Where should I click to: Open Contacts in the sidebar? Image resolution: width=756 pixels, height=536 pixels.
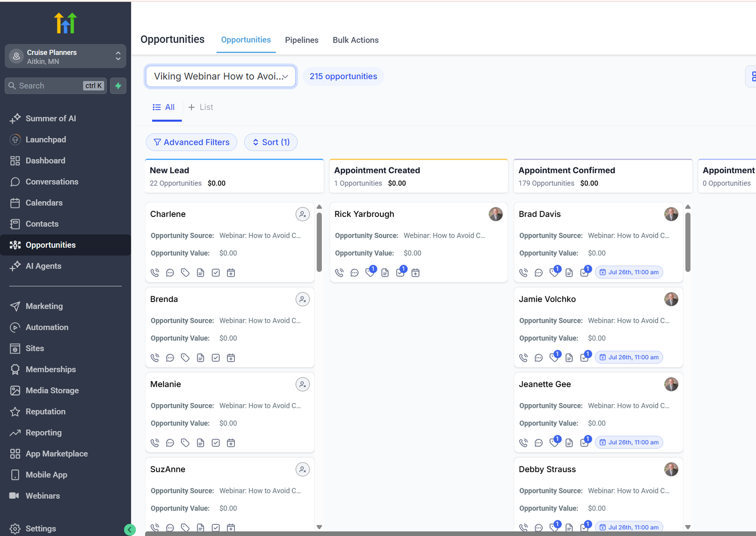pyautogui.click(x=66, y=224)
